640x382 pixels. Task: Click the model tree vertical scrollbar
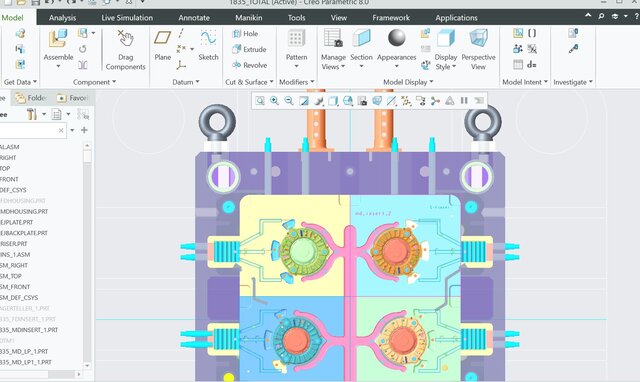(87, 256)
